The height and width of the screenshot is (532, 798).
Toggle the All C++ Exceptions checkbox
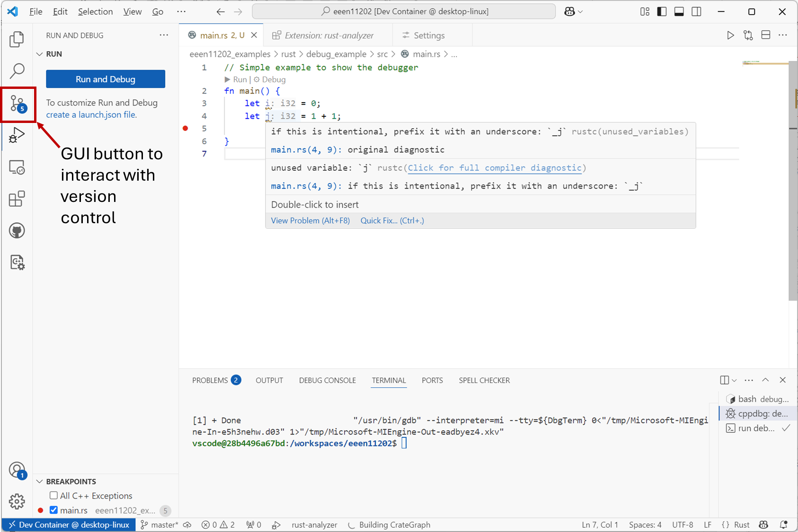(x=54, y=496)
